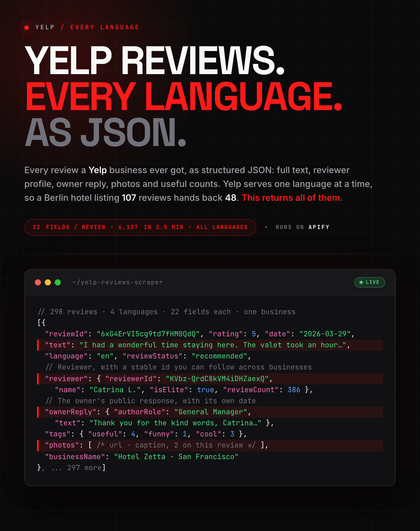This screenshot has height=531, width=420.
Task: Click the ~/yelp-reviews-scraper terminal title
Action: tap(118, 282)
